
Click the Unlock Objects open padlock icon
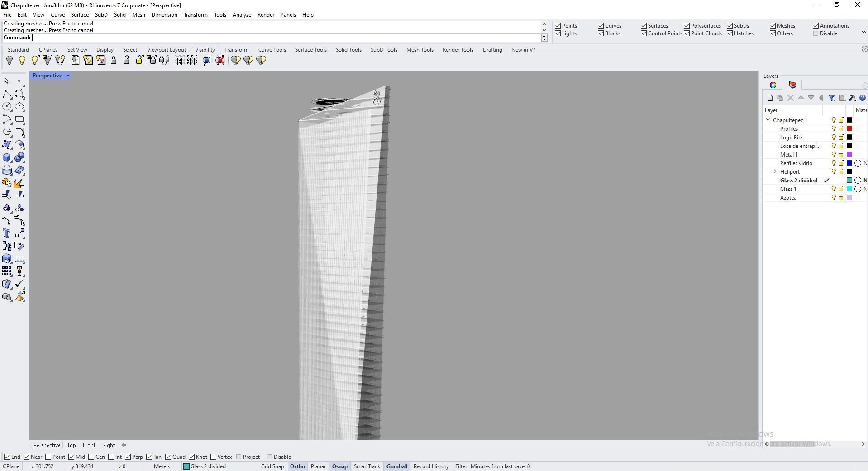126,60
